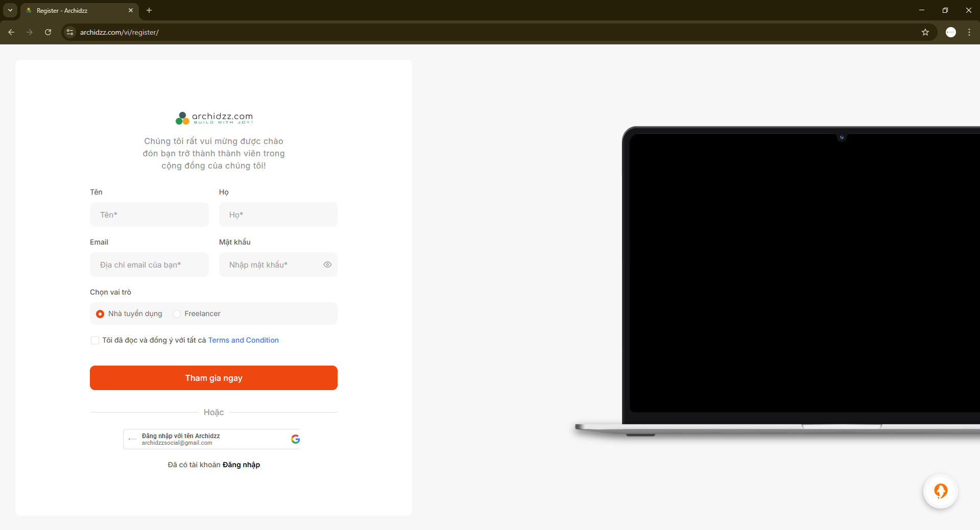Select the Nhà tuyển dụng radio option
This screenshot has width=980, height=530.
pyautogui.click(x=100, y=314)
